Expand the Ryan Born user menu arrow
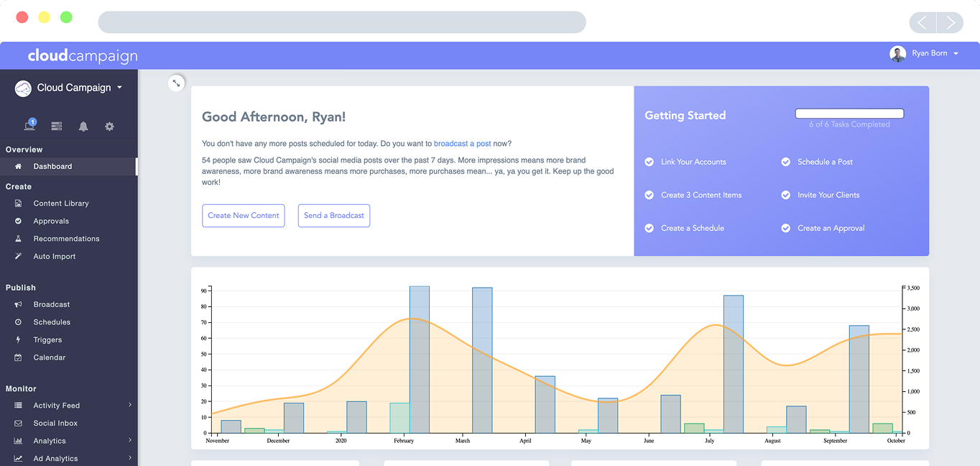This screenshot has width=980, height=466. pyautogui.click(x=956, y=54)
